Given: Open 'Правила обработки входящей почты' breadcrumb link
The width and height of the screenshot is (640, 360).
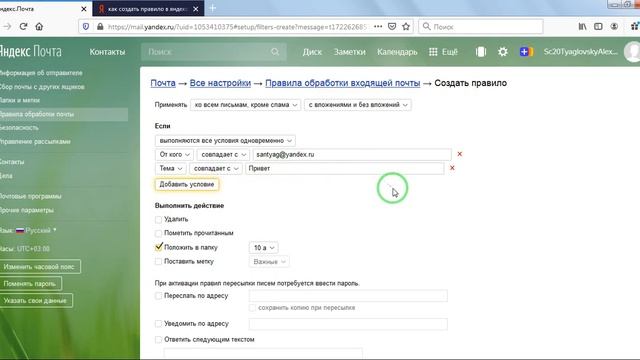Looking at the screenshot, I should click(x=342, y=83).
